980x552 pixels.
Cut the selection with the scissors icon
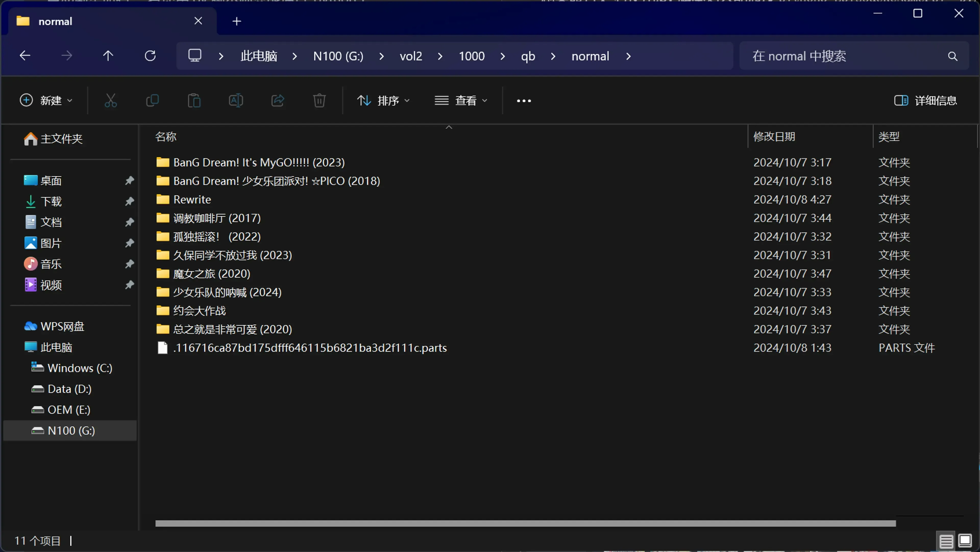pos(111,100)
